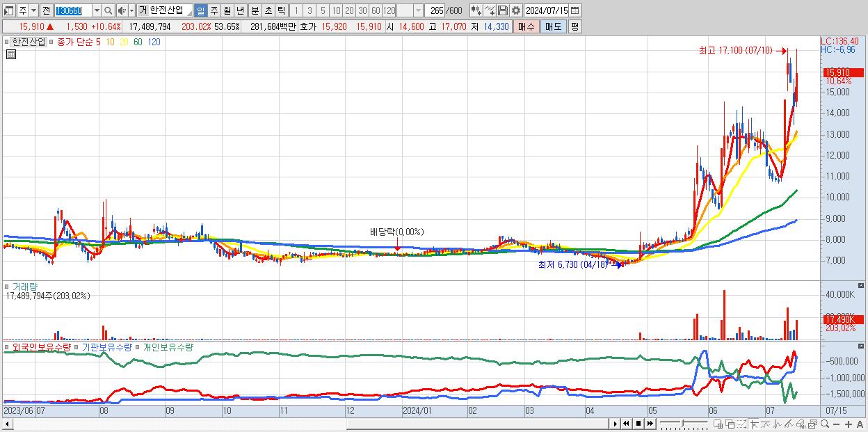The width and height of the screenshot is (868, 432).
Task: Select weekly 주 period toggle
Action: tap(214, 10)
